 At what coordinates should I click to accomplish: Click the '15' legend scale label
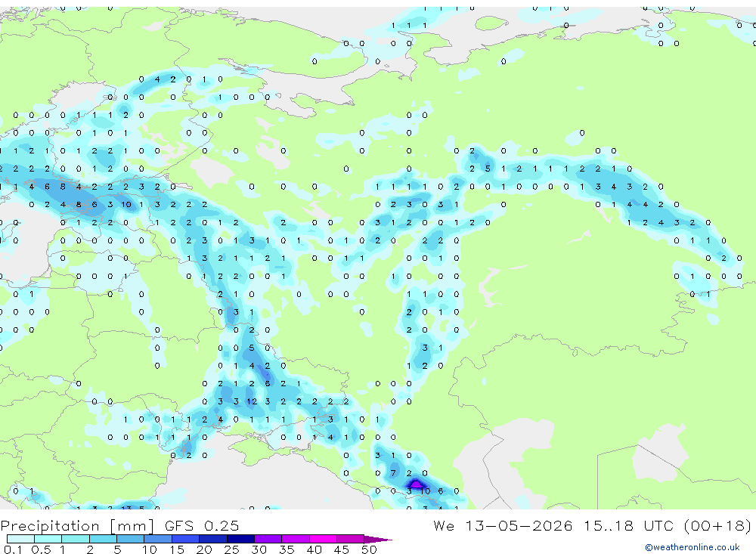[x=177, y=549]
